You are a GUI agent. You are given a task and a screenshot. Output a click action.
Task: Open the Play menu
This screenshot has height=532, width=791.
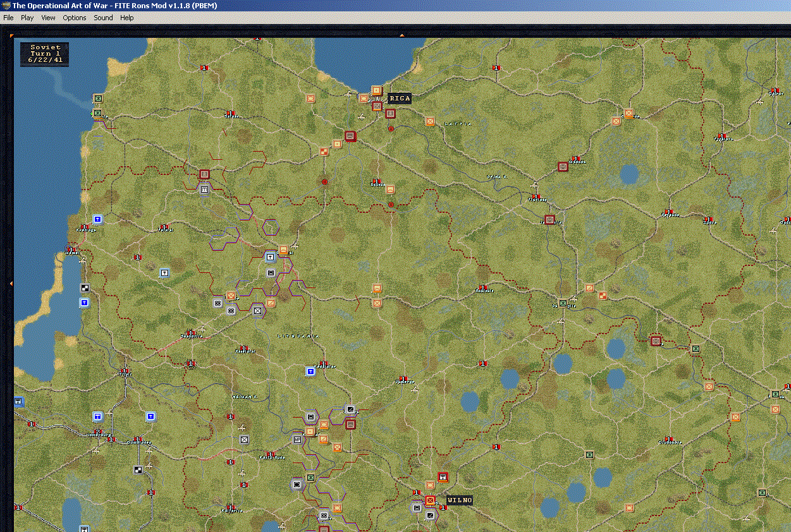(x=27, y=18)
